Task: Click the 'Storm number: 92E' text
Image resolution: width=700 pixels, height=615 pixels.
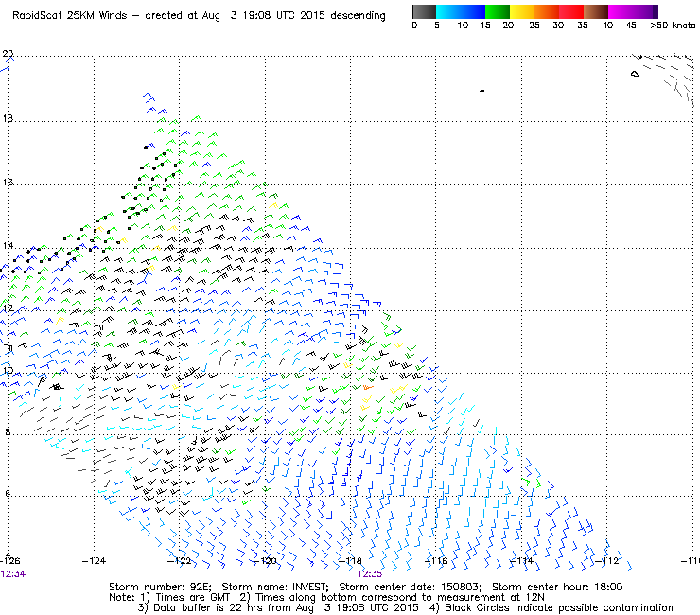Action: click(160, 587)
